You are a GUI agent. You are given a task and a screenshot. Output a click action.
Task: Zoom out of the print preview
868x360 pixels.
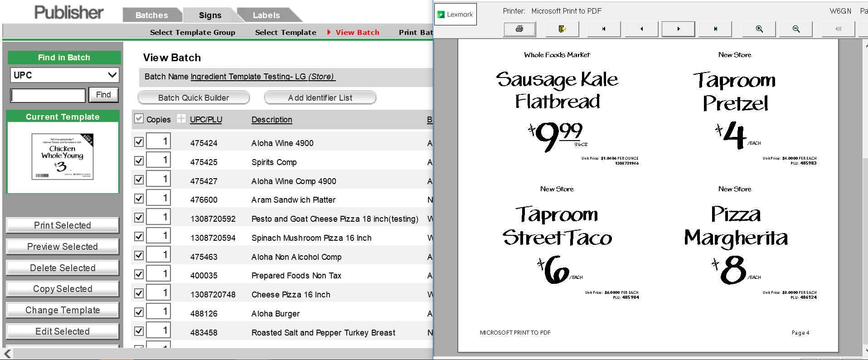pyautogui.click(x=796, y=29)
